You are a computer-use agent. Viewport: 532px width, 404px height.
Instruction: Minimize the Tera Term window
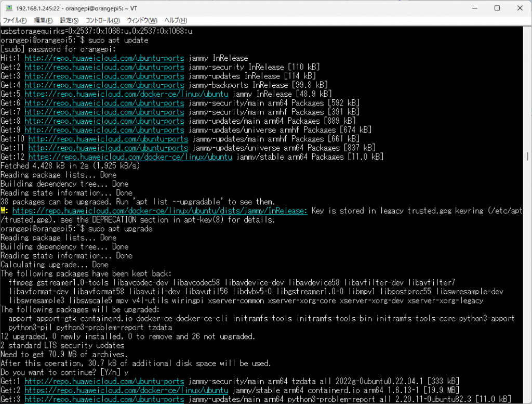pos(475,8)
